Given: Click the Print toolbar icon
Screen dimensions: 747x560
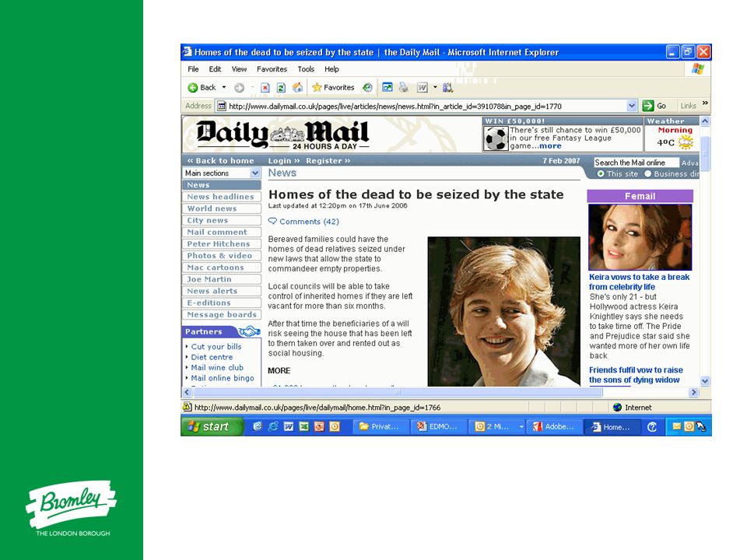Looking at the screenshot, I should tap(404, 87).
